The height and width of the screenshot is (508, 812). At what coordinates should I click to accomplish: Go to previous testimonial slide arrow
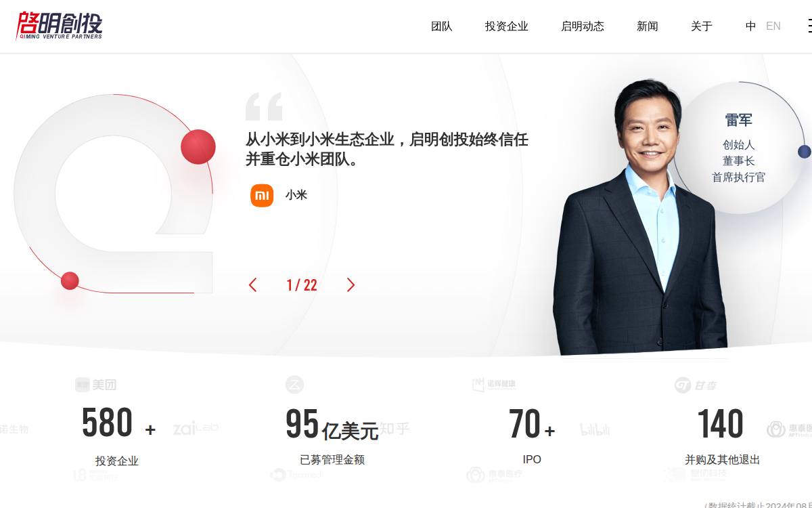(253, 285)
